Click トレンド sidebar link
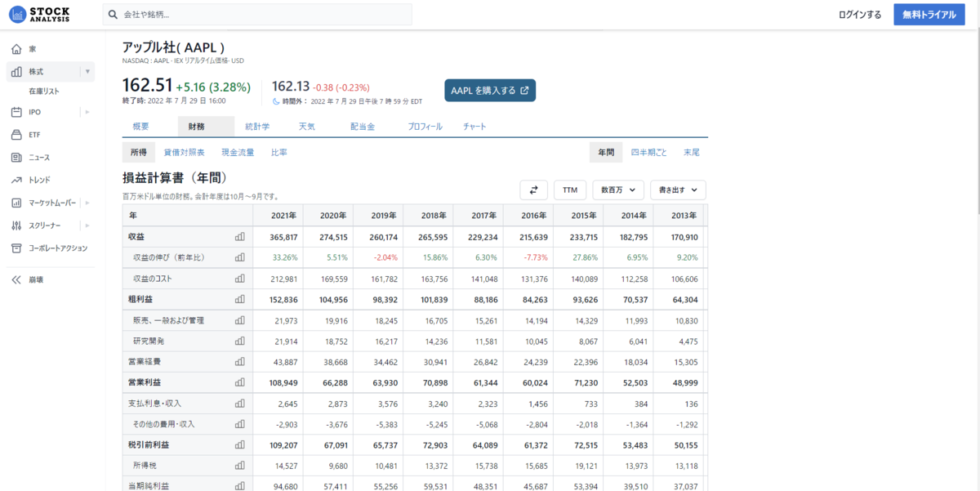 (39, 180)
